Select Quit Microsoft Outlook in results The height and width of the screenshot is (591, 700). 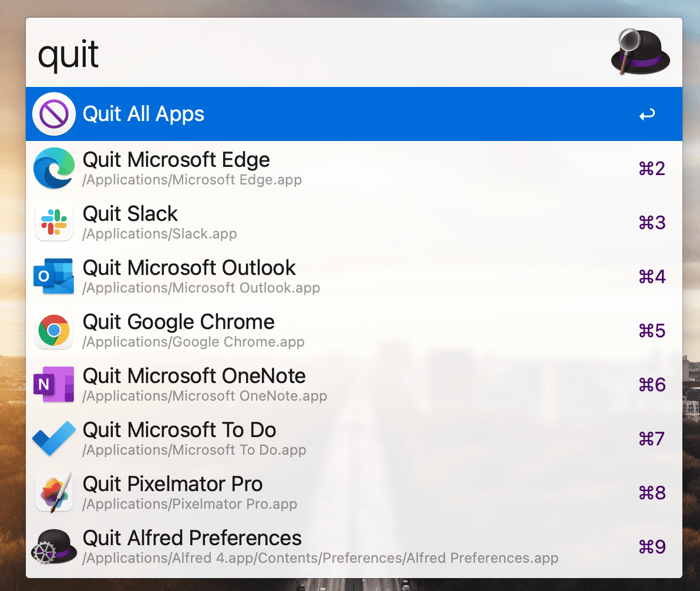[354, 276]
